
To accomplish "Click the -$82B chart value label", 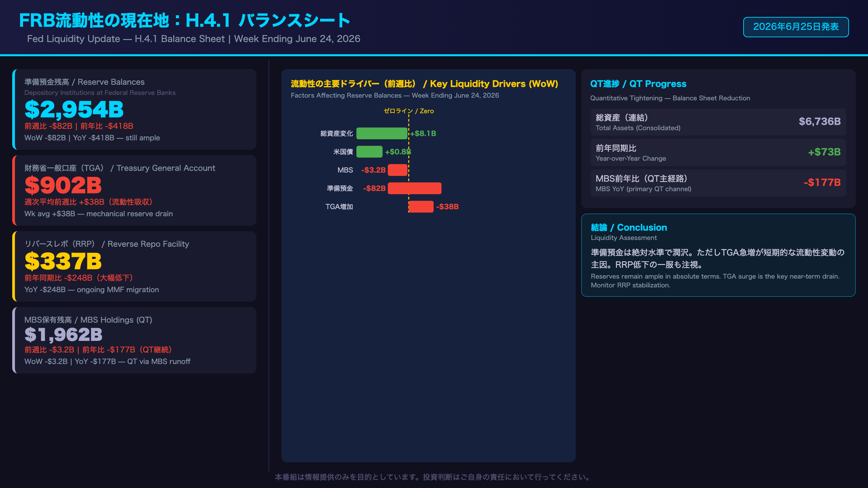I will point(374,188).
